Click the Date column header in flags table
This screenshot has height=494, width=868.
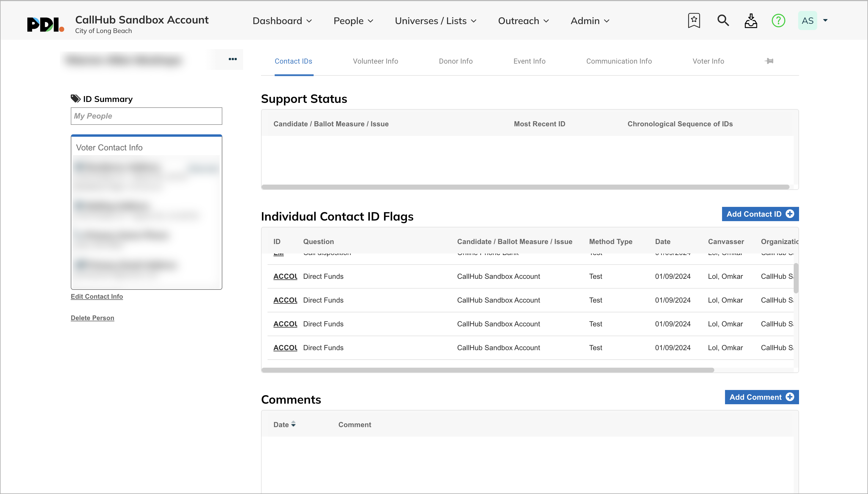[662, 241]
